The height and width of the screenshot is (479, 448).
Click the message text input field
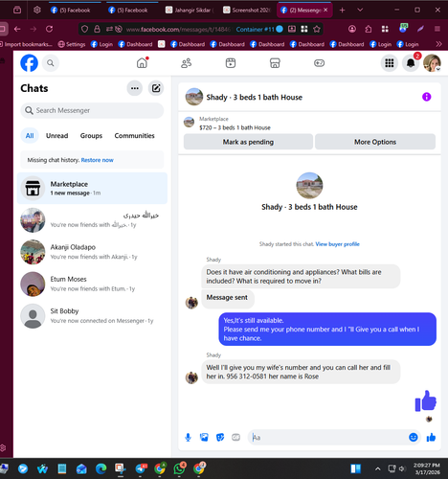click(327, 437)
